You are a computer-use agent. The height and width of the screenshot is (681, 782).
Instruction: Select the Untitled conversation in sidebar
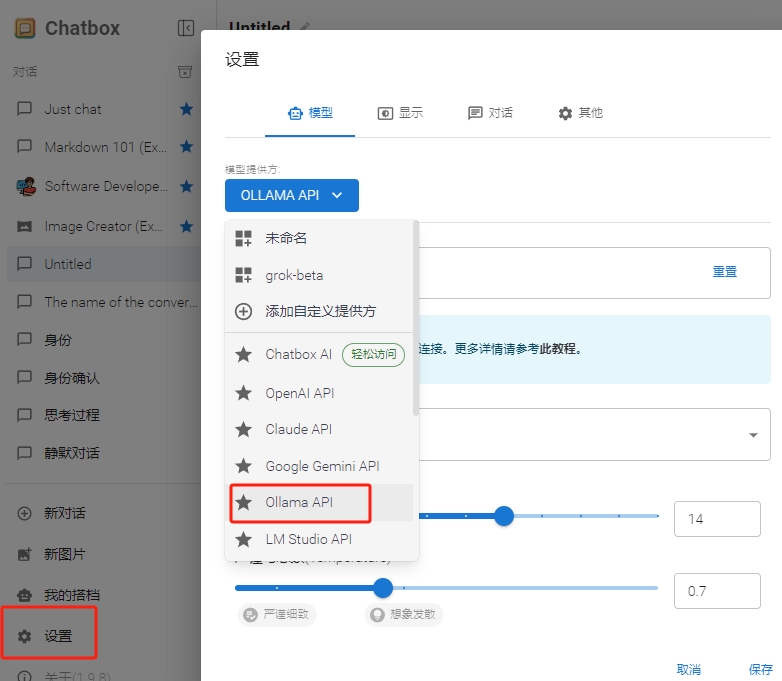pyautogui.click(x=104, y=263)
